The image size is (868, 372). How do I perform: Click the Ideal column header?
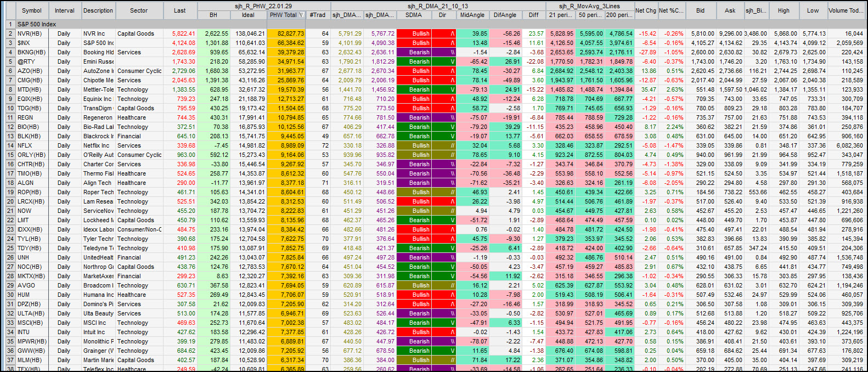(248, 15)
